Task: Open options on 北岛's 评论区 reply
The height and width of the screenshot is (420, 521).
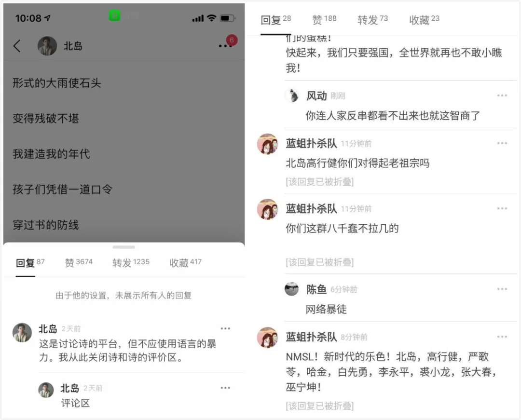Action: (x=225, y=388)
